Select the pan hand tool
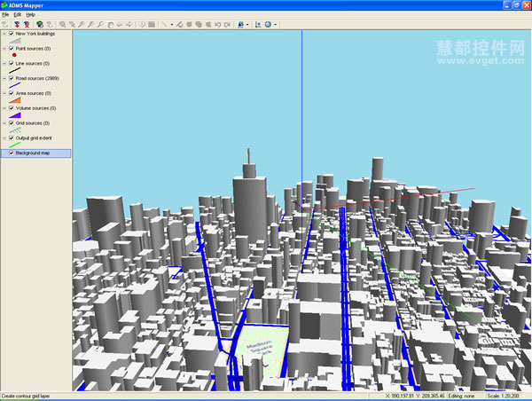The width and height of the screenshot is (532, 401). pos(110,25)
